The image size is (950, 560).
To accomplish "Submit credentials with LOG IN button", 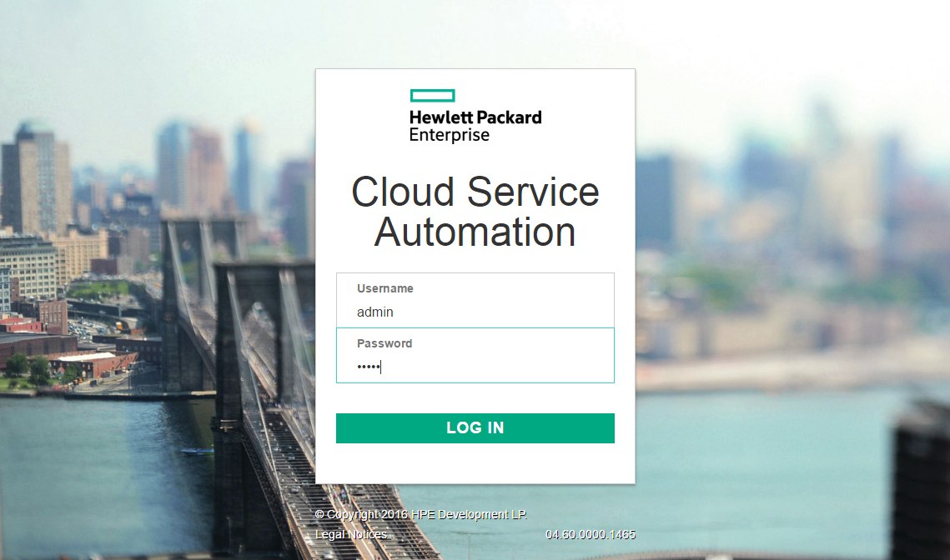I will pyautogui.click(x=475, y=428).
